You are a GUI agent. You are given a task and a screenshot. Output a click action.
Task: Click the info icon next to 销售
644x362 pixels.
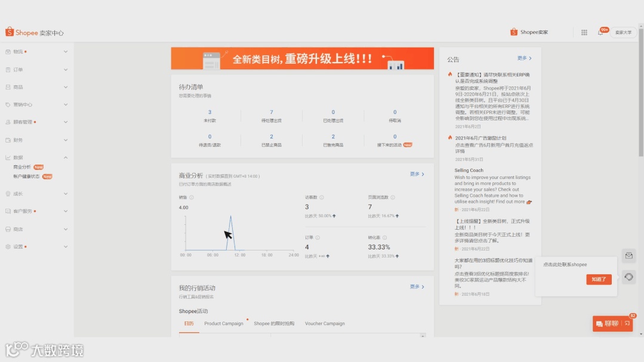tap(192, 197)
